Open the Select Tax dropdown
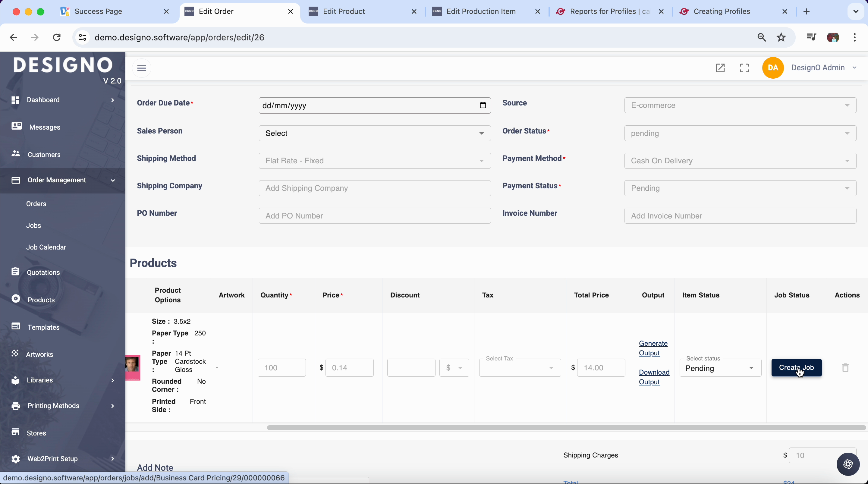 (x=520, y=368)
